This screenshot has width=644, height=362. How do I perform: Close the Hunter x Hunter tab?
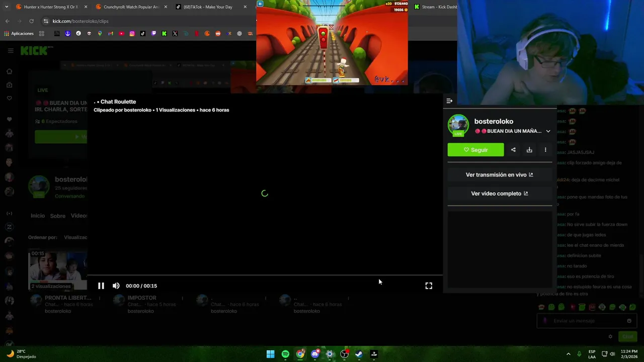[86, 7]
